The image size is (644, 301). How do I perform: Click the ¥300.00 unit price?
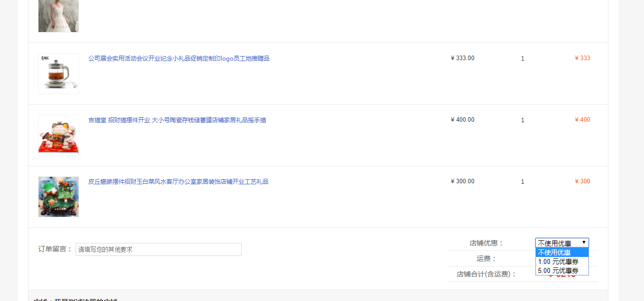[x=462, y=181]
